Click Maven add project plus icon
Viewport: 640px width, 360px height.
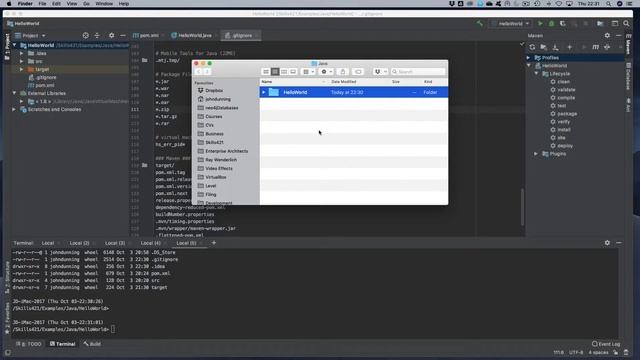pyautogui.click(x=569, y=47)
